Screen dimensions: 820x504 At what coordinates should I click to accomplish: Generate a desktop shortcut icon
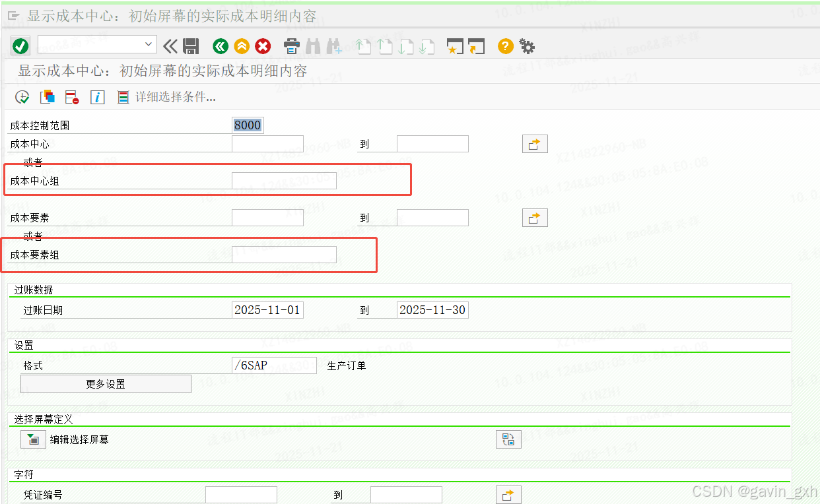pyautogui.click(x=477, y=46)
